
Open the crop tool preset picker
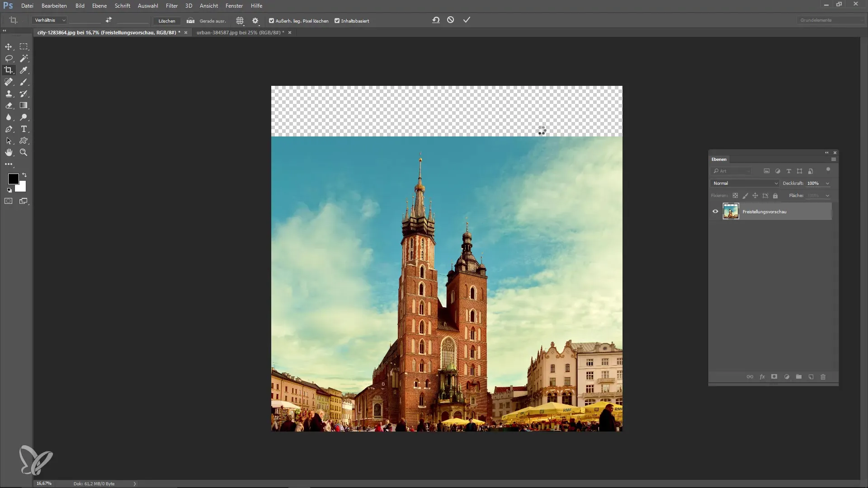[x=14, y=20]
